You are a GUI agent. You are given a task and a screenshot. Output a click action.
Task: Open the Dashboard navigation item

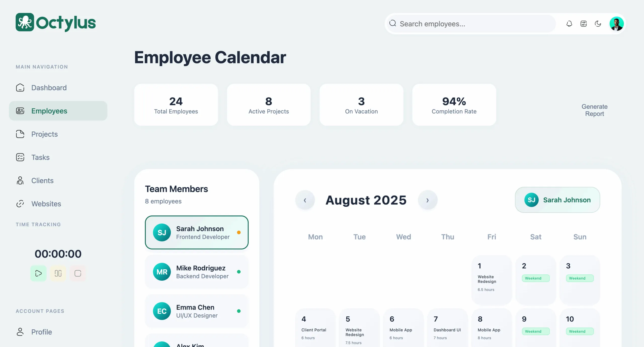tap(49, 88)
